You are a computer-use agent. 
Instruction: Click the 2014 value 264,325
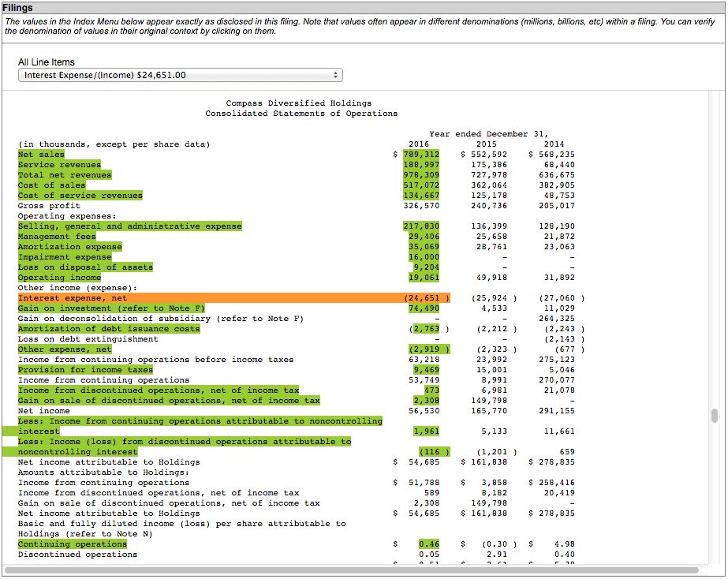tap(557, 319)
